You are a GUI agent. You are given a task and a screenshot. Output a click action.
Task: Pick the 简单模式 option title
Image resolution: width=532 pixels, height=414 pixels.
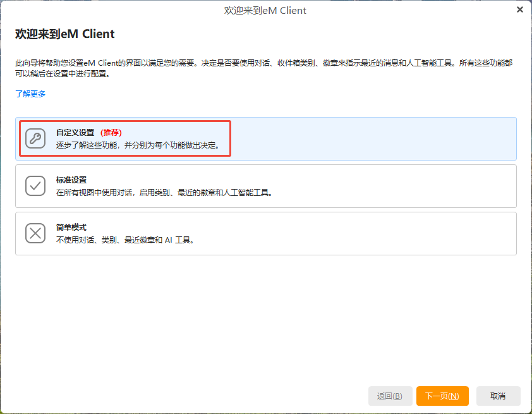(71, 228)
